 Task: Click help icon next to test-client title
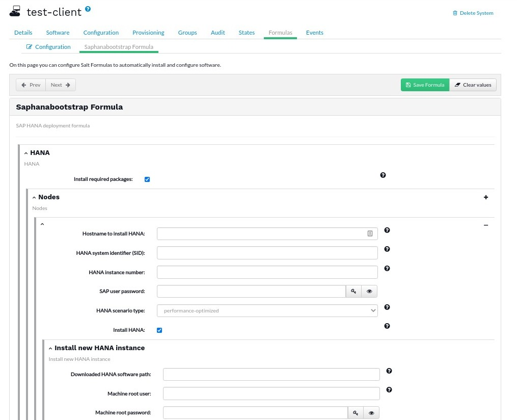(88, 9)
